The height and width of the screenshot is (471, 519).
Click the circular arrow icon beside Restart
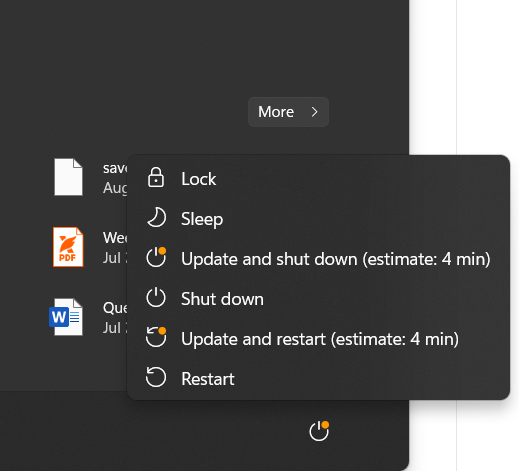click(x=156, y=377)
